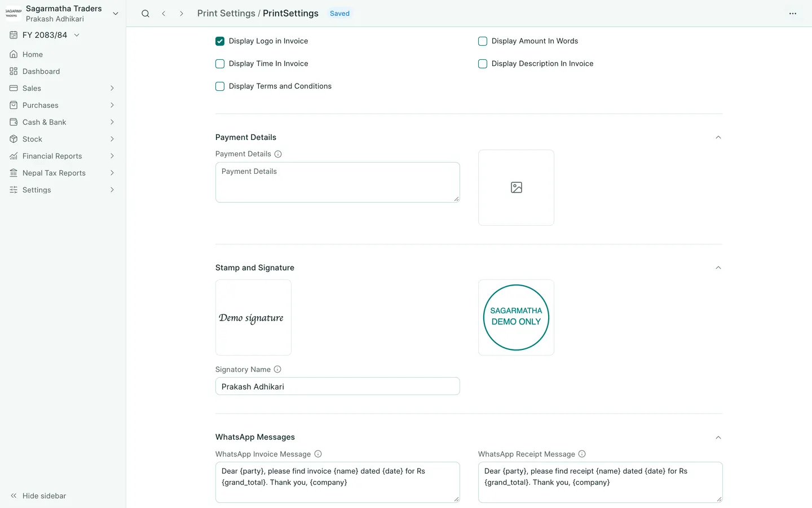The height and width of the screenshot is (508, 812).
Task: Click the Purchases bag icon
Action: tap(14, 105)
